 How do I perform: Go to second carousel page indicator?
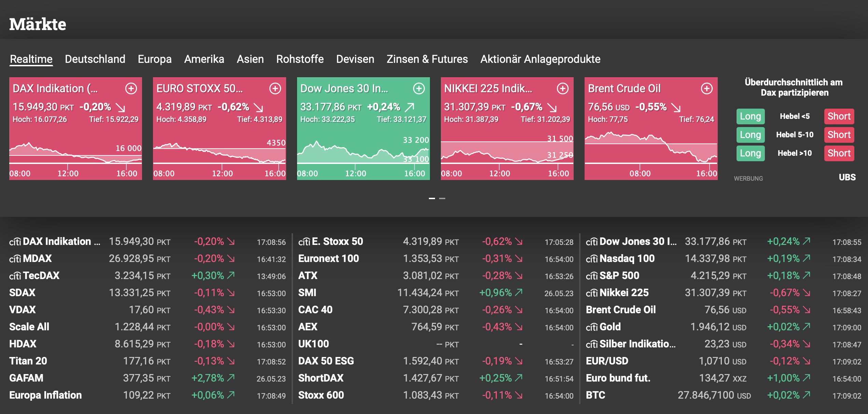(x=442, y=198)
